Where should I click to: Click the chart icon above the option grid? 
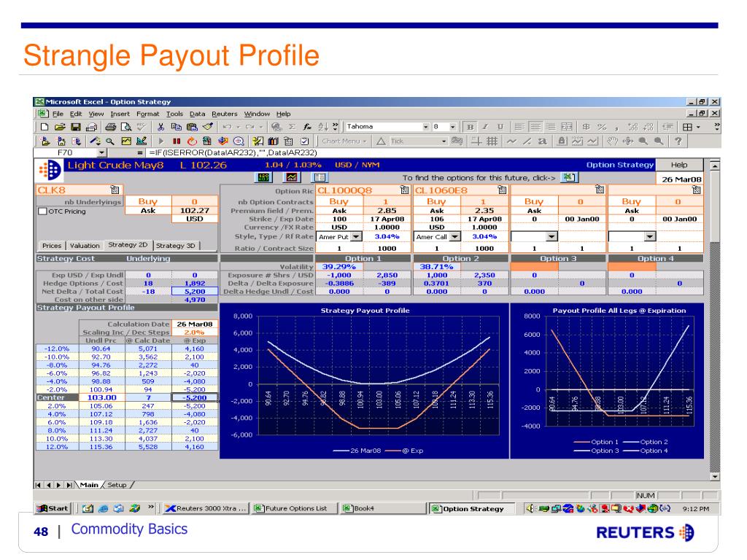click(x=292, y=177)
